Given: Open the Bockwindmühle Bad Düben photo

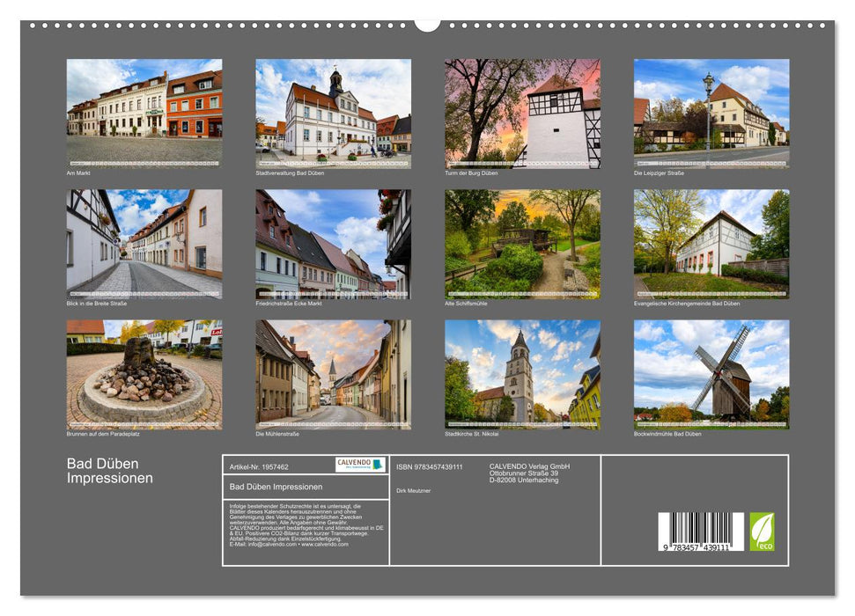Looking at the screenshot, I should click(x=711, y=374).
